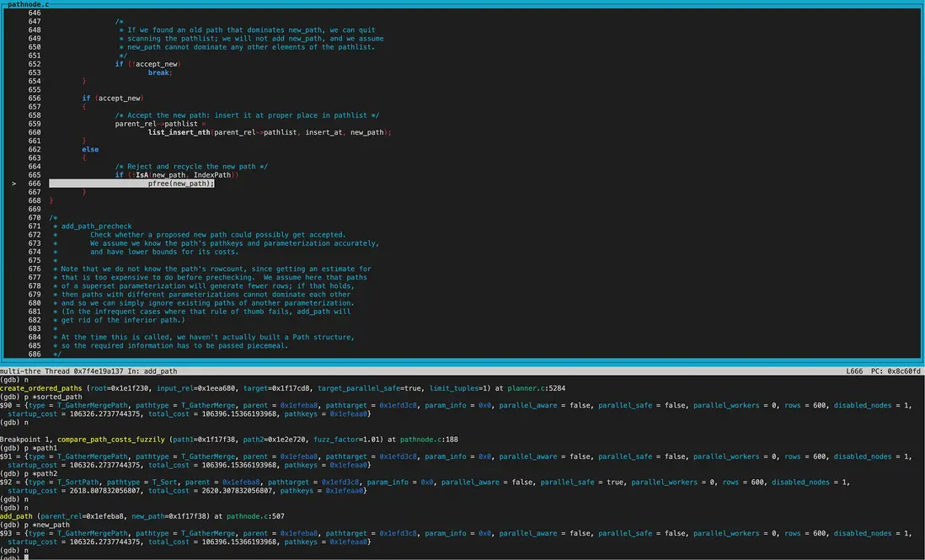Screen dimensions: 925x560
Task: Click the thread info in the status bar
Action: (x=88, y=371)
